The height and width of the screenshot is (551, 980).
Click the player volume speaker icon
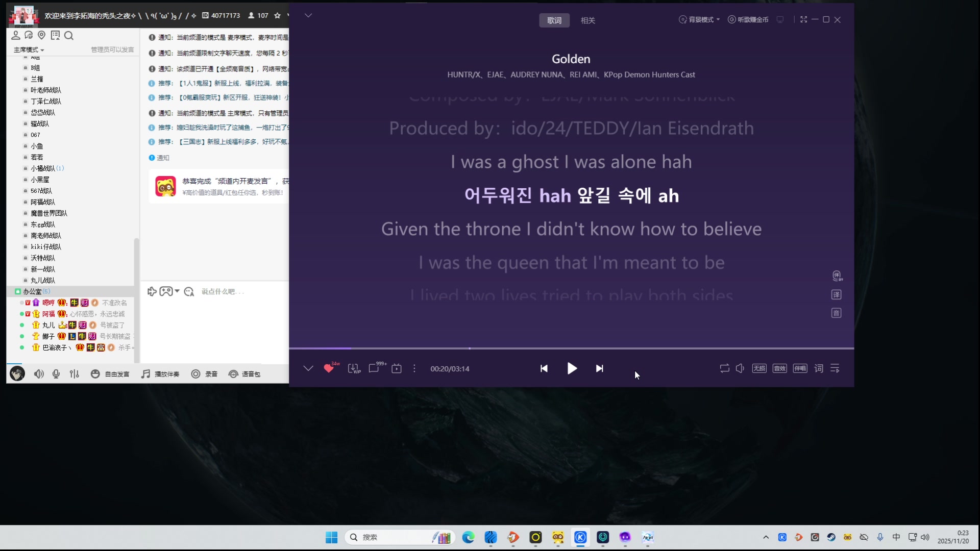click(x=740, y=368)
